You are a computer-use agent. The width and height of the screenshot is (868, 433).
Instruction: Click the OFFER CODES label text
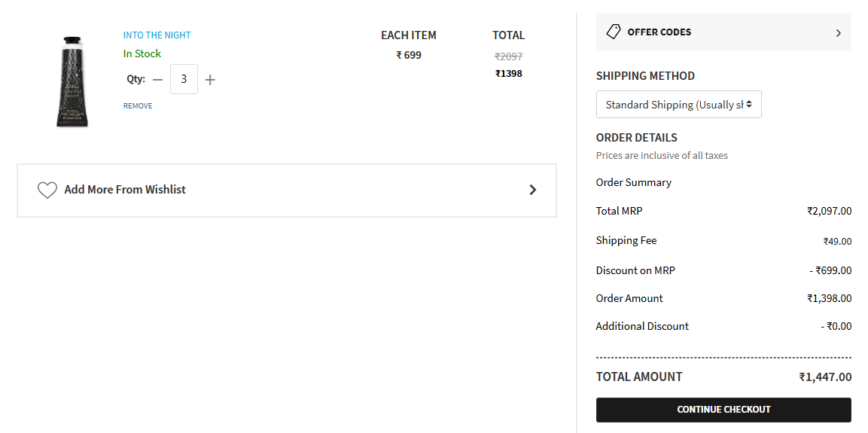coord(659,32)
